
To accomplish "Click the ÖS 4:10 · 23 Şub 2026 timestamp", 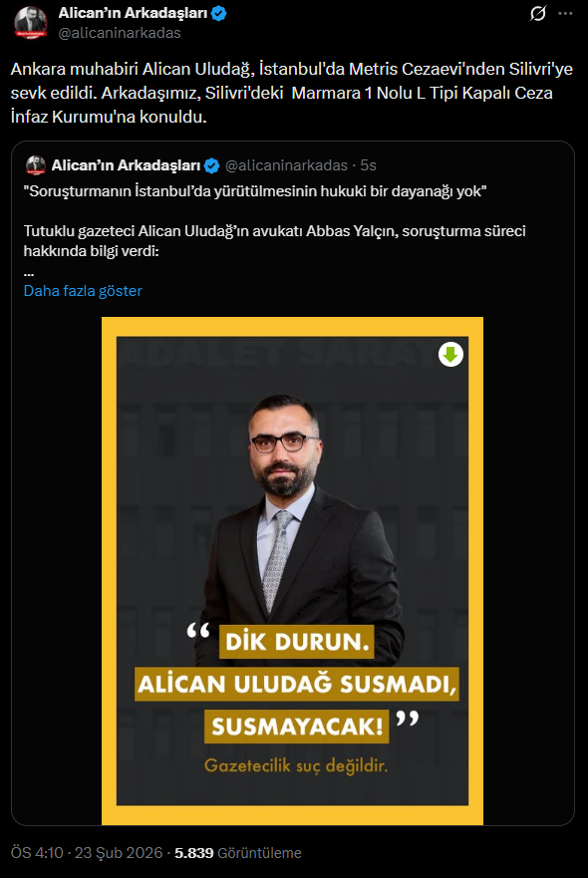I will point(87,853).
